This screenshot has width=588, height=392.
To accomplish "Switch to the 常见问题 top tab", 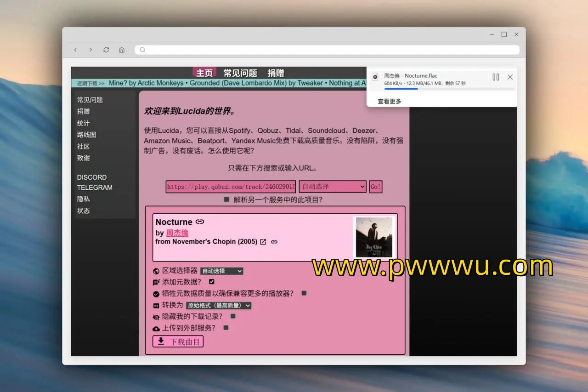I will click(240, 73).
